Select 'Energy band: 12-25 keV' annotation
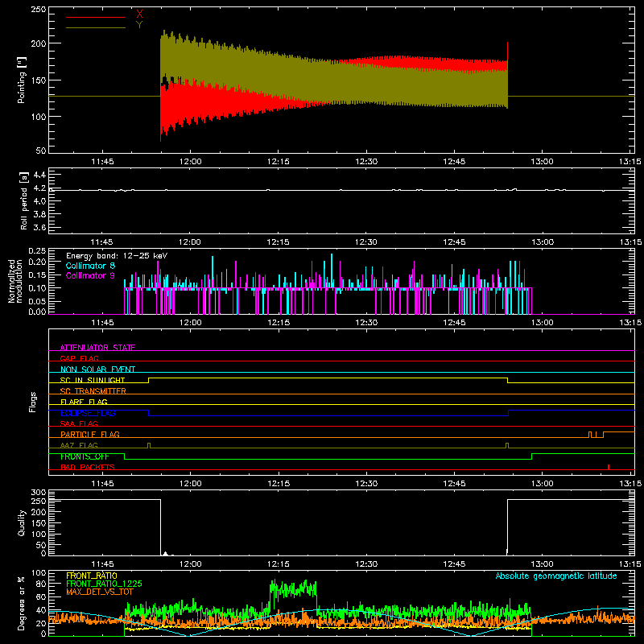Image resolution: width=644 pixels, height=644 pixels. pos(117,256)
